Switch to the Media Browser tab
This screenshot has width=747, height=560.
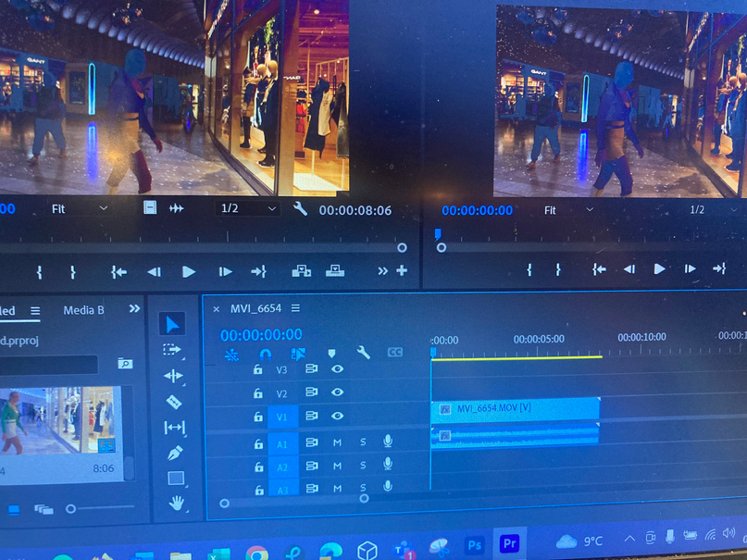(83, 310)
